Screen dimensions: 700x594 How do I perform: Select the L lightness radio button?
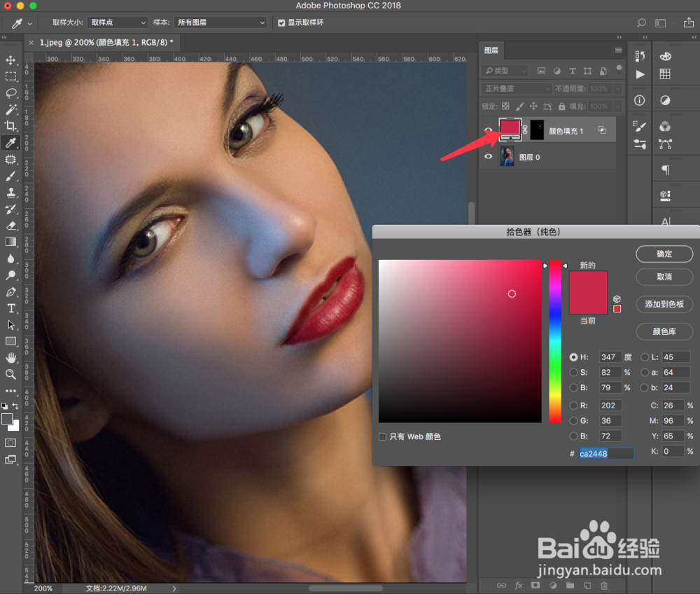[645, 357]
